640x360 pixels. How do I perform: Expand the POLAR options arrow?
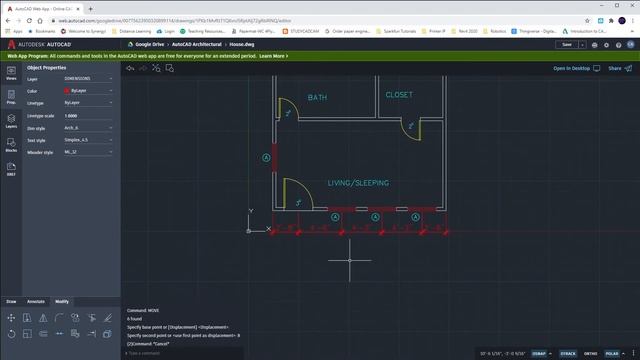coord(623,353)
